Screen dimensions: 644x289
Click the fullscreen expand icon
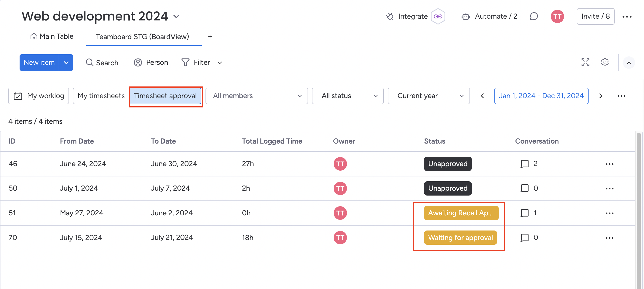point(586,62)
